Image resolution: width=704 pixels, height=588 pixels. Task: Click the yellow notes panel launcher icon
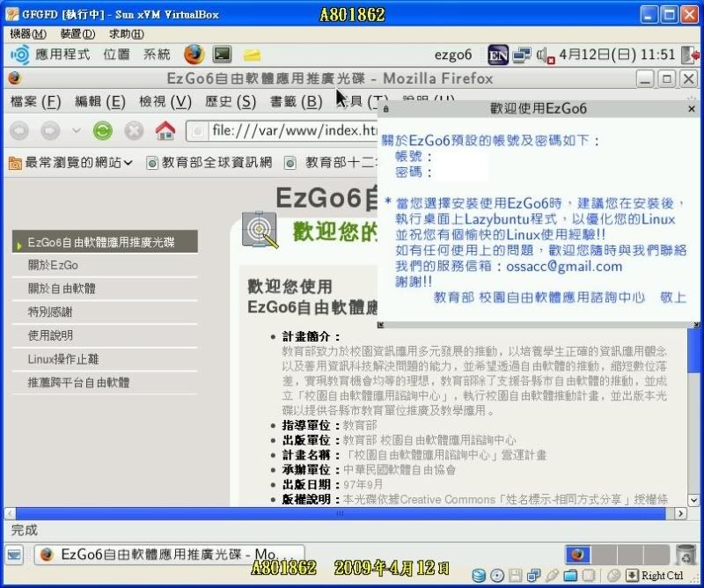tap(252, 55)
